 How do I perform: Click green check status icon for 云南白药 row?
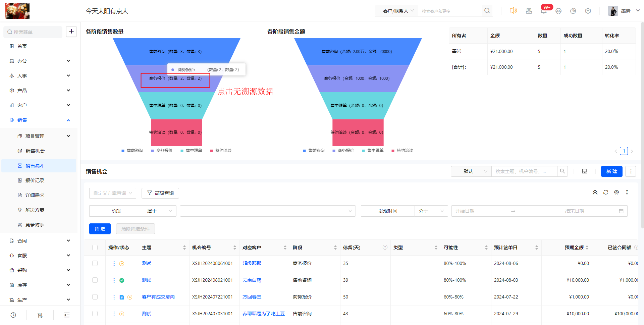(122, 280)
